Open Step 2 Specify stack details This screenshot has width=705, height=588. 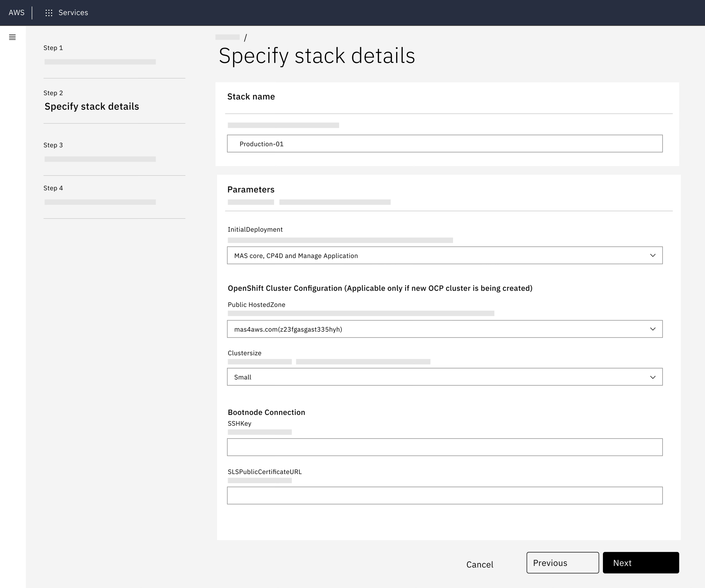pos(92,106)
